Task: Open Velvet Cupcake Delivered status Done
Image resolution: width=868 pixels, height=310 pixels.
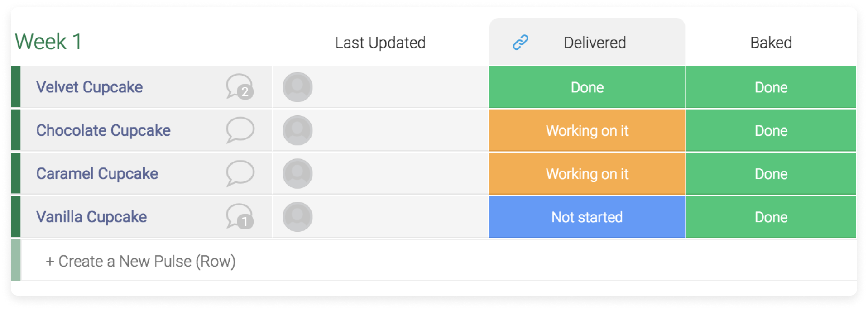Action: 587,87
